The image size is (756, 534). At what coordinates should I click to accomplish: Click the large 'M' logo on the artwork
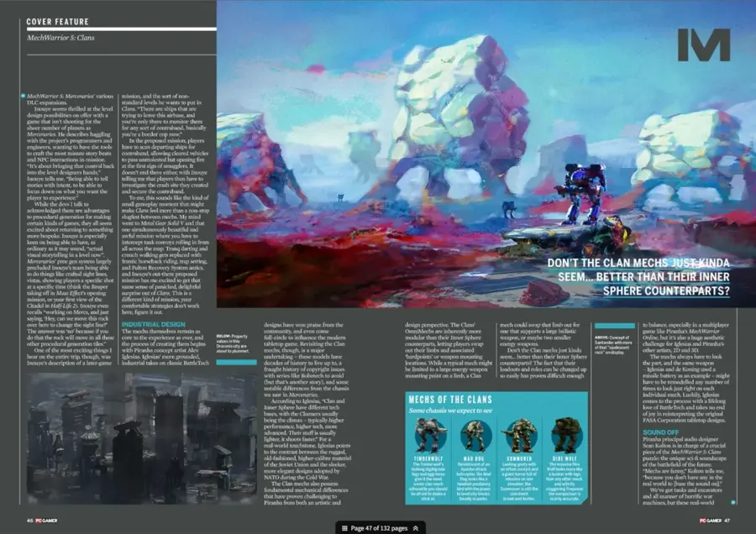[x=704, y=44]
